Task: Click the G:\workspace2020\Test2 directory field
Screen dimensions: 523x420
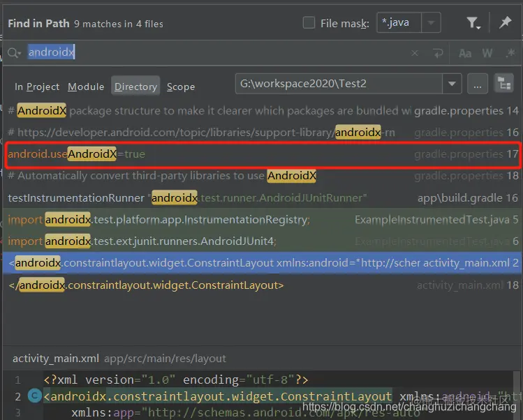Action: [339, 84]
